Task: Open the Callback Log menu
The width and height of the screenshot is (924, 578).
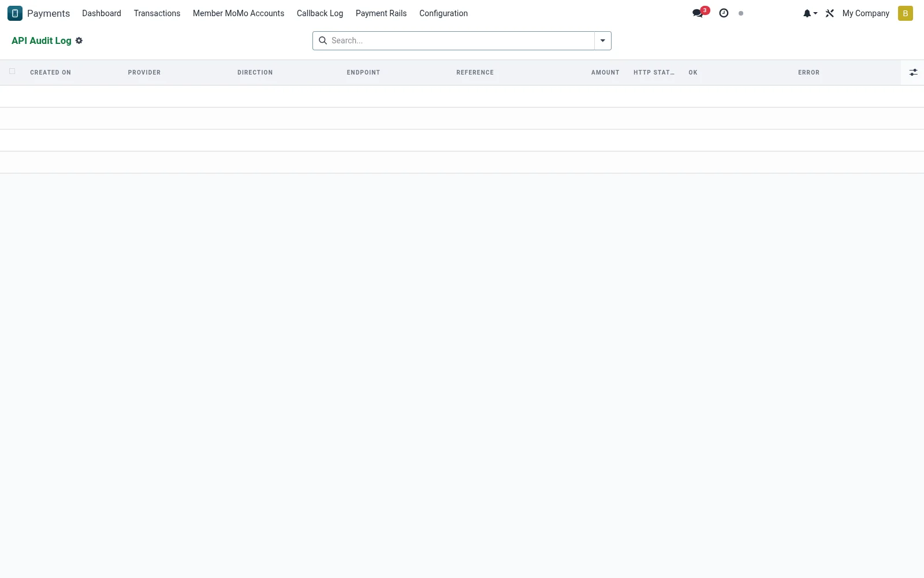Action: point(320,13)
